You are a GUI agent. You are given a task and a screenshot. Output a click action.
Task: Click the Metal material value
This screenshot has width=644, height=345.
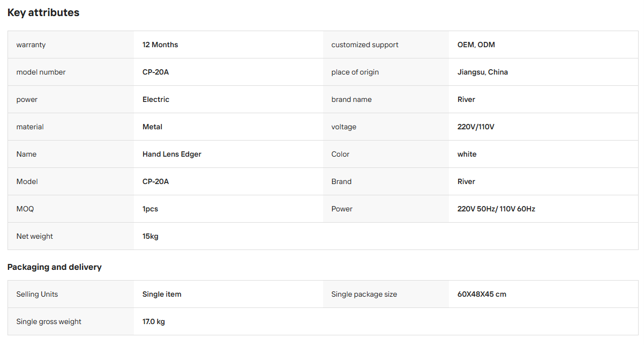pos(152,127)
